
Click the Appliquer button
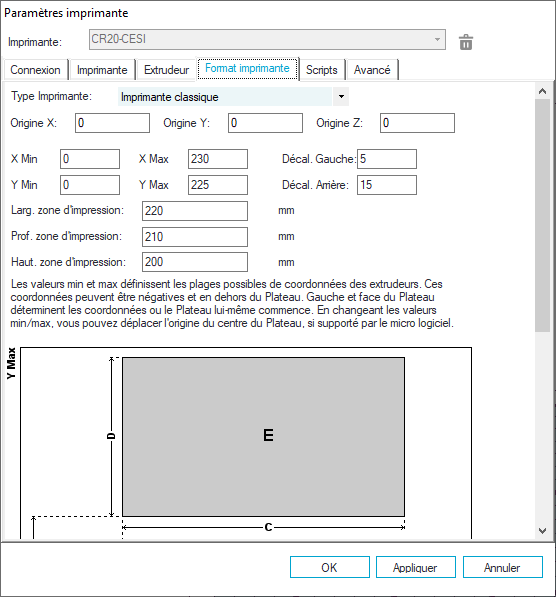(415, 567)
